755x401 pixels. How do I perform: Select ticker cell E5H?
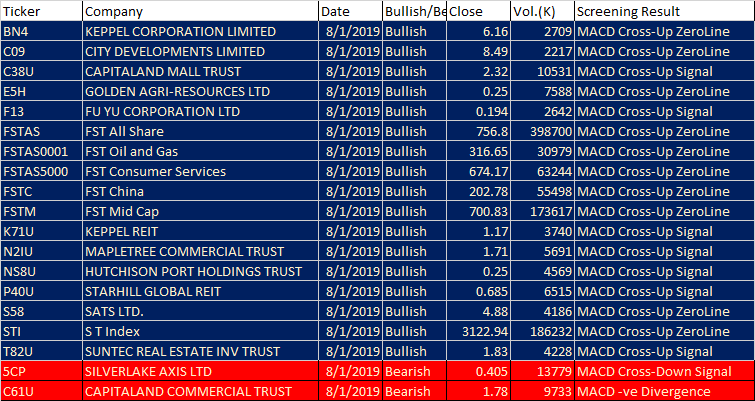pyautogui.click(x=41, y=91)
